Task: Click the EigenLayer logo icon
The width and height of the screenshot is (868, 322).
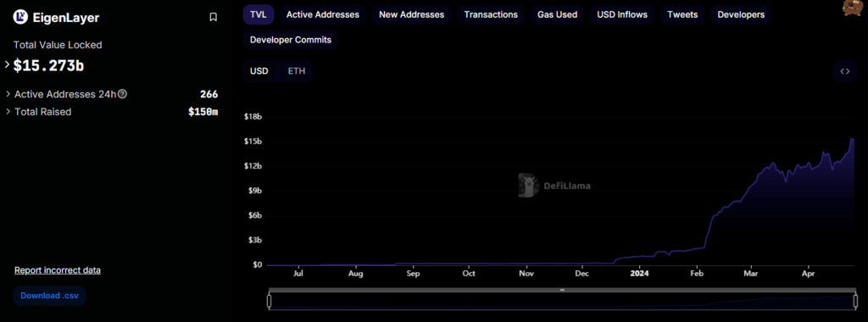Action: [20, 18]
